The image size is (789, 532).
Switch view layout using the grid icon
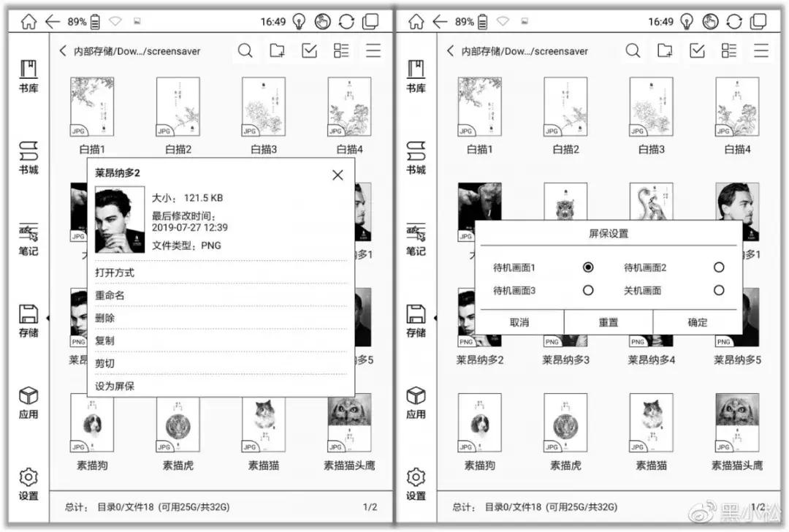[x=340, y=50]
